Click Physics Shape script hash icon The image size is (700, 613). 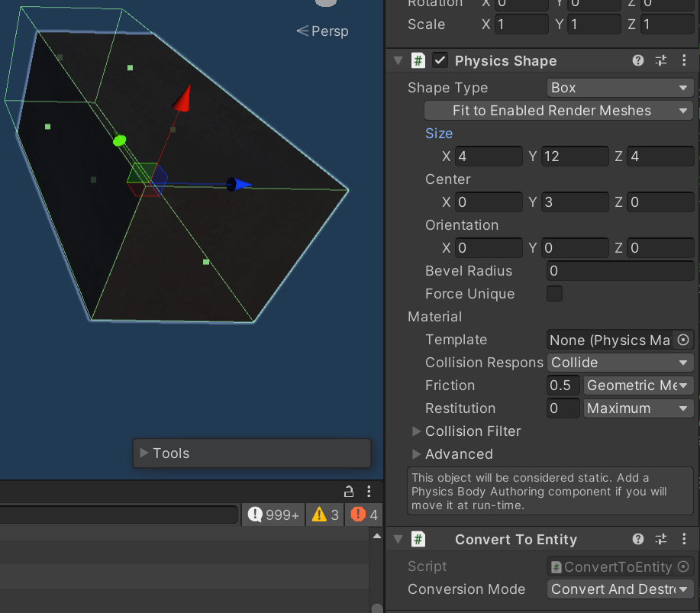(418, 60)
